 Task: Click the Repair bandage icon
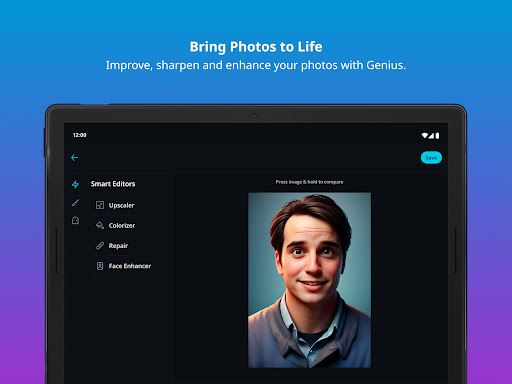100,246
